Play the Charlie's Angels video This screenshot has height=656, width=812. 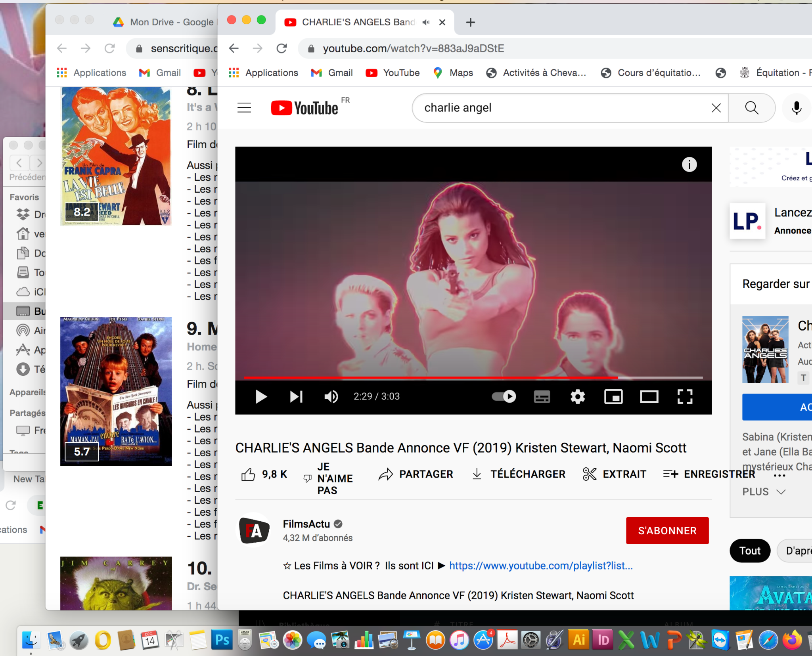[261, 396]
